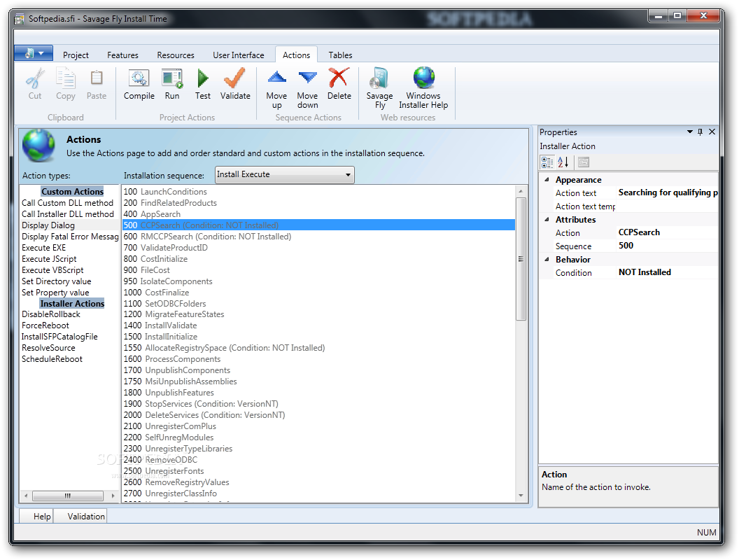
Task: Select the 2400 RemoveODBC row
Action: coord(318,460)
